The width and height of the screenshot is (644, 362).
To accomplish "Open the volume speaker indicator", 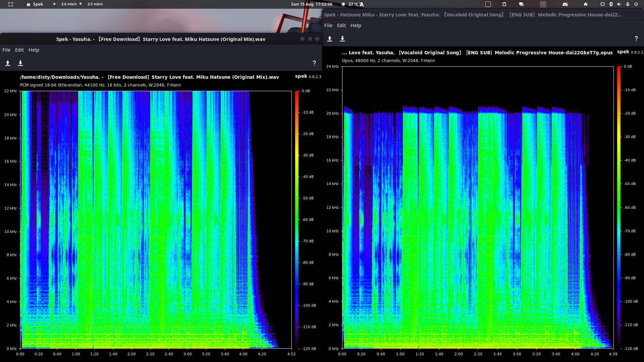I will pos(619,4).
